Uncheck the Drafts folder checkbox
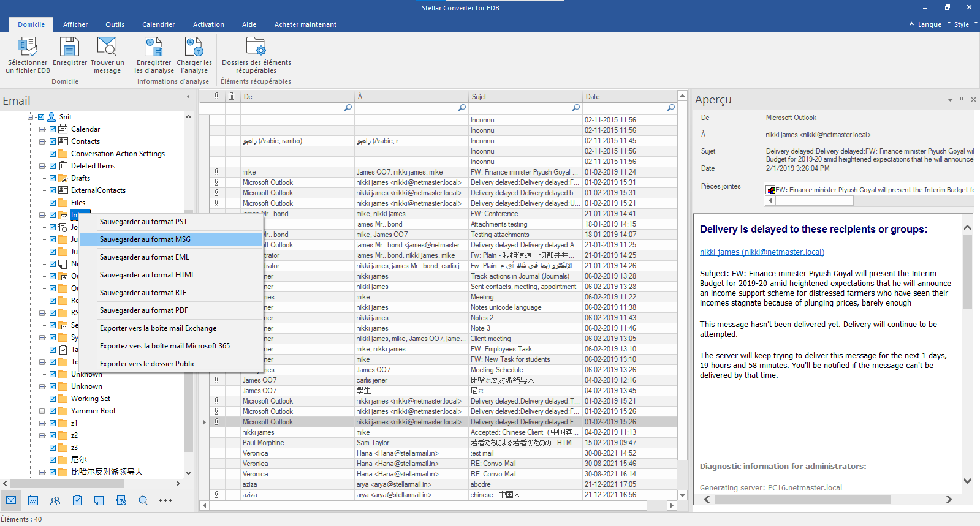This screenshot has height=526, width=980. pos(53,178)
